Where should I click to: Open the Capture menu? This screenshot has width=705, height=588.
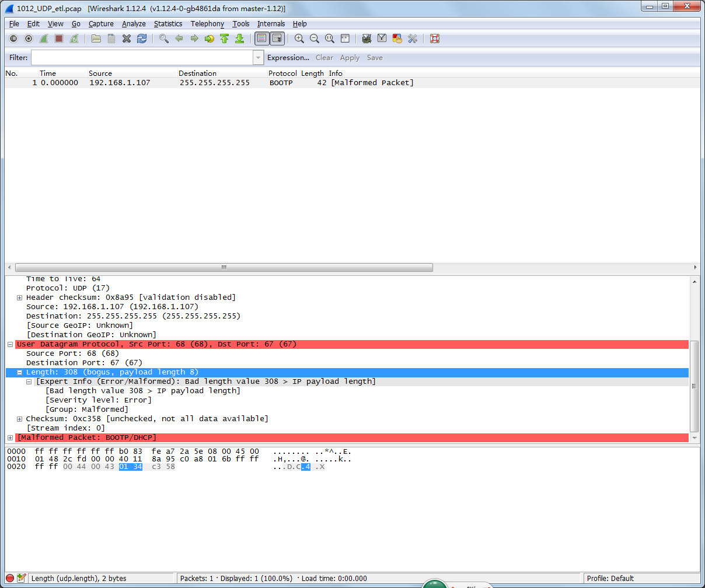pos(101,24)
